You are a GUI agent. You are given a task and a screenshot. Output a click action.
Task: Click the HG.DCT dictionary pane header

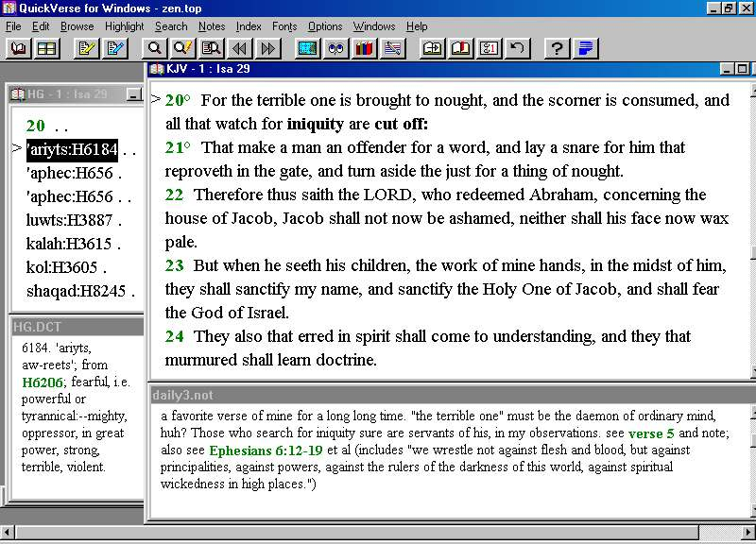coord(77,327)
